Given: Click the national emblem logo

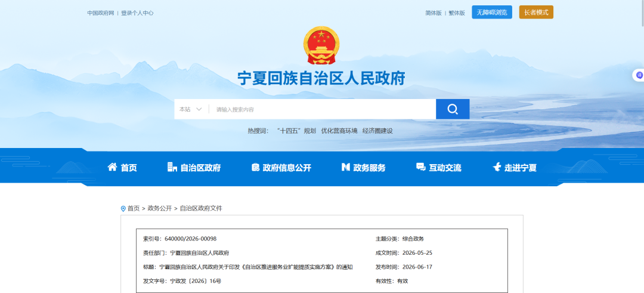Looking at the screenshot, I should coord(321,45).
